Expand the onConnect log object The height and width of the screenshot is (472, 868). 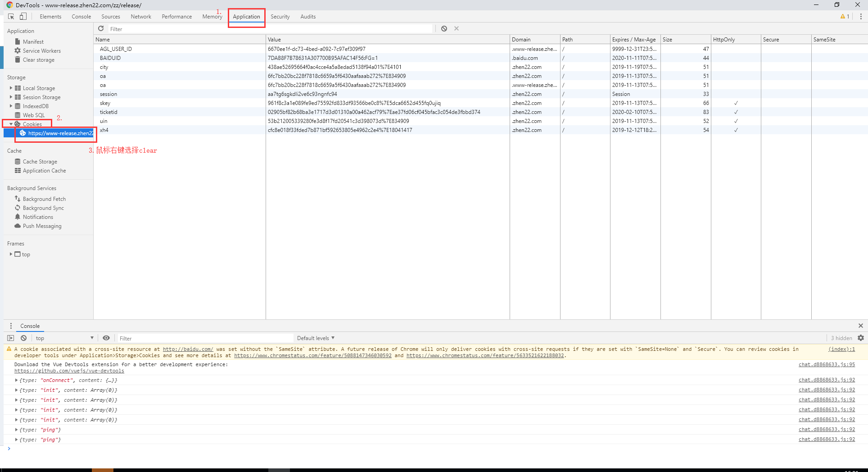pyautogui.click(x=17, y=380)
